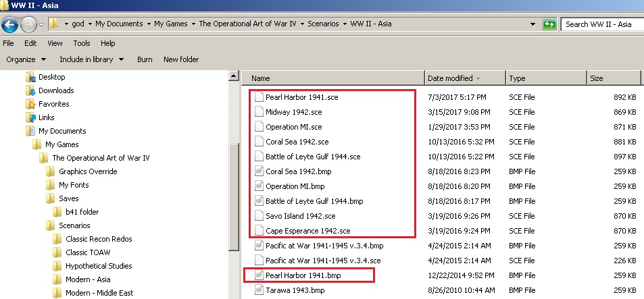Select Midway 1942.sce file icon
The height and width of the screenshot is (299, 644).
259,112
